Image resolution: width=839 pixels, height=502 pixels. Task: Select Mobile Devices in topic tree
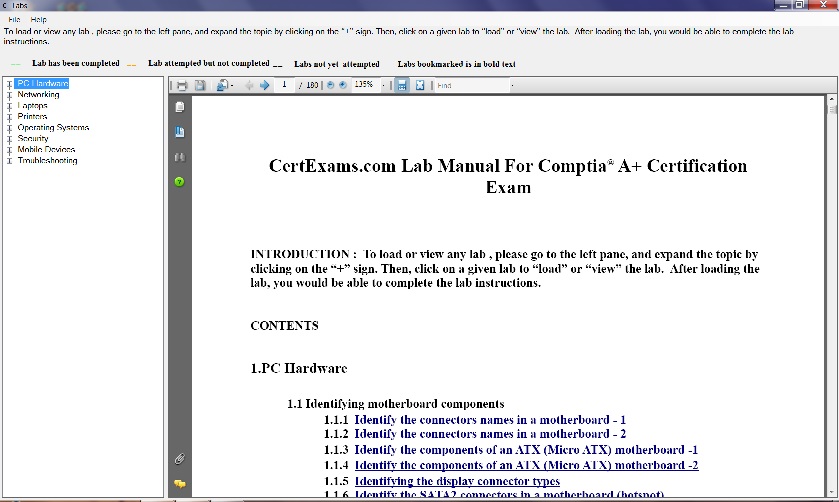pos(46,149)
